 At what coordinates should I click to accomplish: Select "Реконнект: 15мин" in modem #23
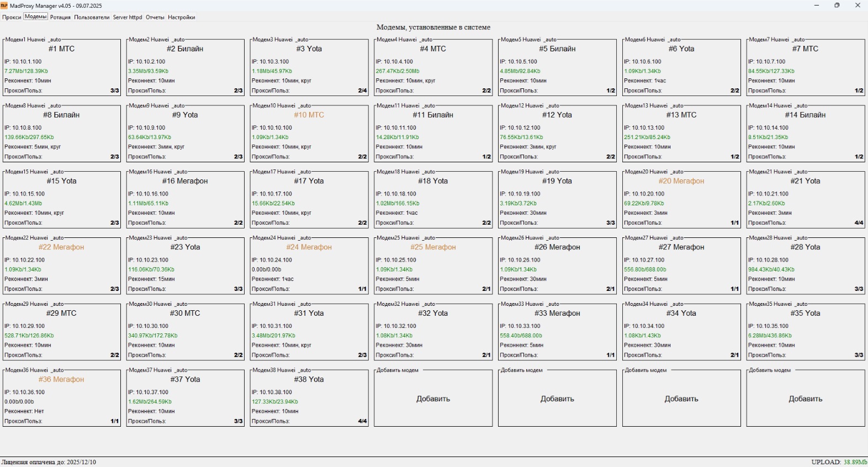(x=151, y=279)
